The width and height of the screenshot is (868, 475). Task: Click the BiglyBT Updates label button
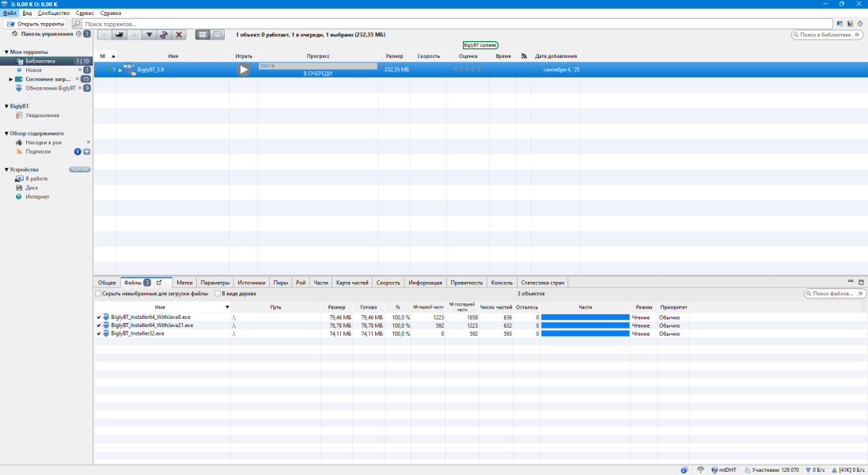pos(479,45)
